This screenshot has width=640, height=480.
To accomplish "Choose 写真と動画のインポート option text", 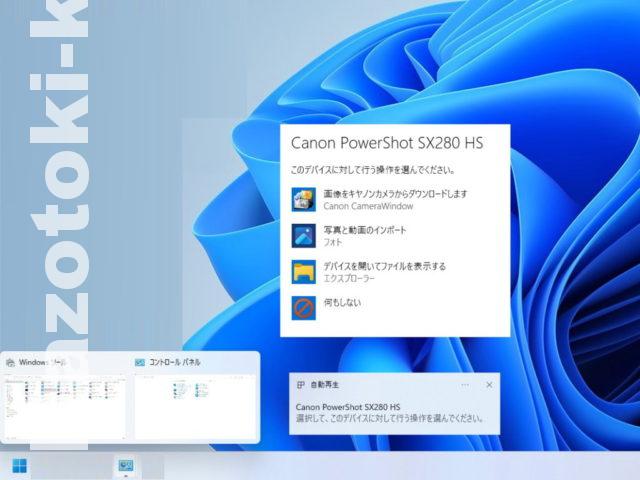I will pos(364,230).
